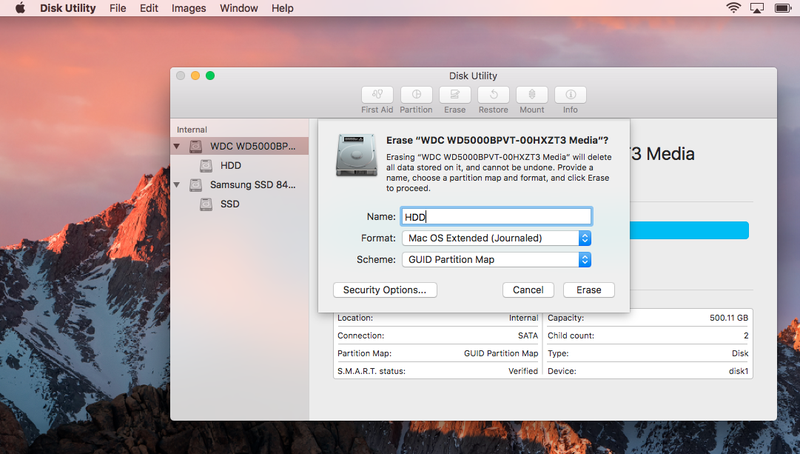Open the AirPlay display menu icon
The width and height of the screenshot is (800, 454).
(x=757, y=8)
